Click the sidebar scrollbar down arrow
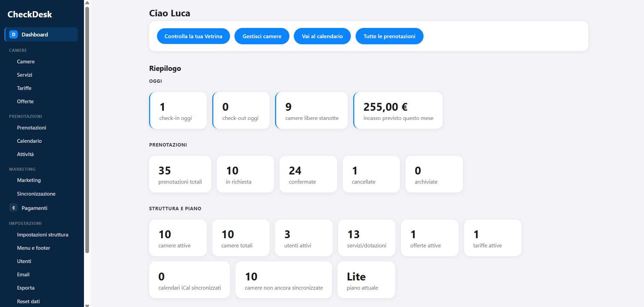This screenshot has width=644, height=307. click(x=87, y=305)
